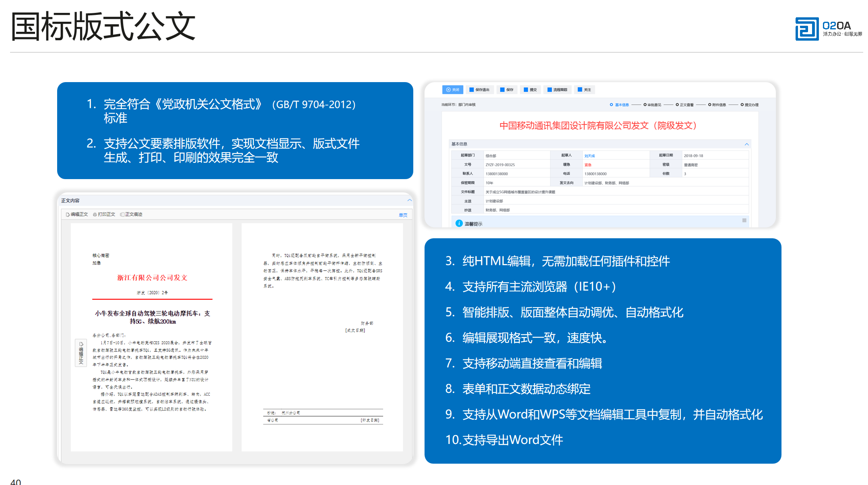Click the O2OA logo
Screen dimensions: 868x485
[x=829, y=29]
